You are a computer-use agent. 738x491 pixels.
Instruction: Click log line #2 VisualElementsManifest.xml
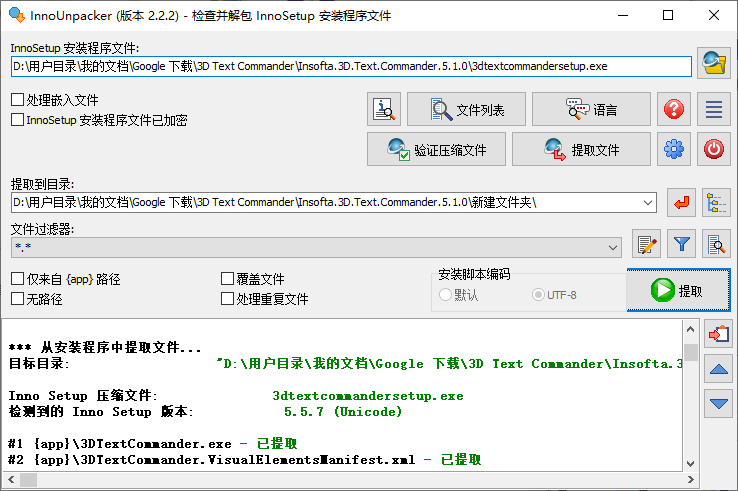click(245, 459)
